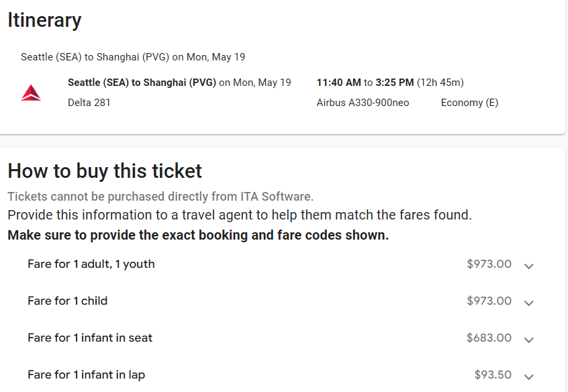Click the Airbus A330-900neo aircraft text
Viewport: 568px width, 392px height.
click(x=363, y=103)
